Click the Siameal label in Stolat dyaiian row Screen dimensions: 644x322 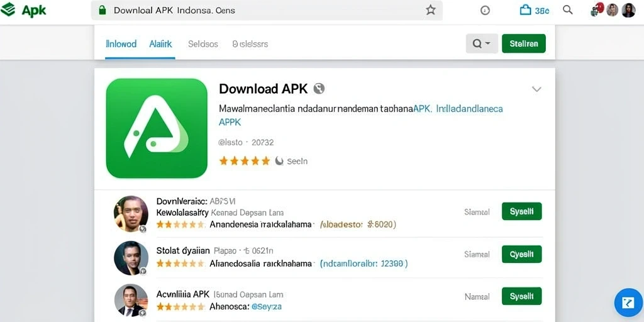[477, 255]
